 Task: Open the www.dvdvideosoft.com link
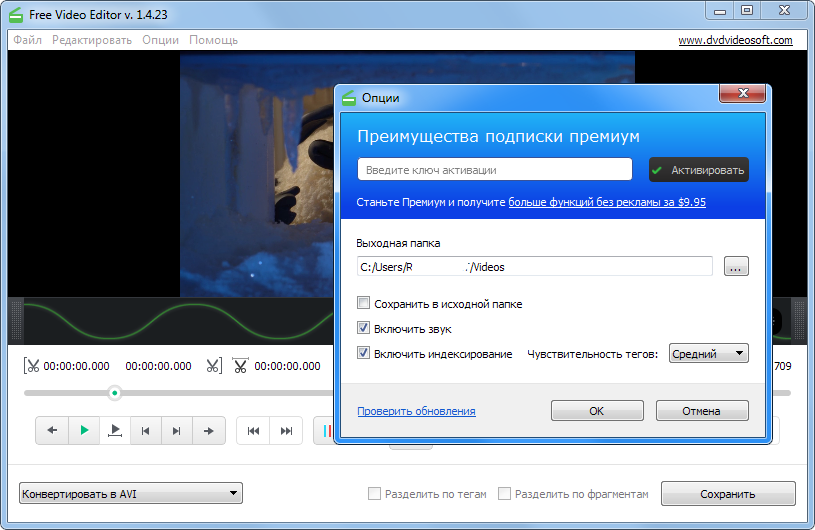(x=735, y=40)
